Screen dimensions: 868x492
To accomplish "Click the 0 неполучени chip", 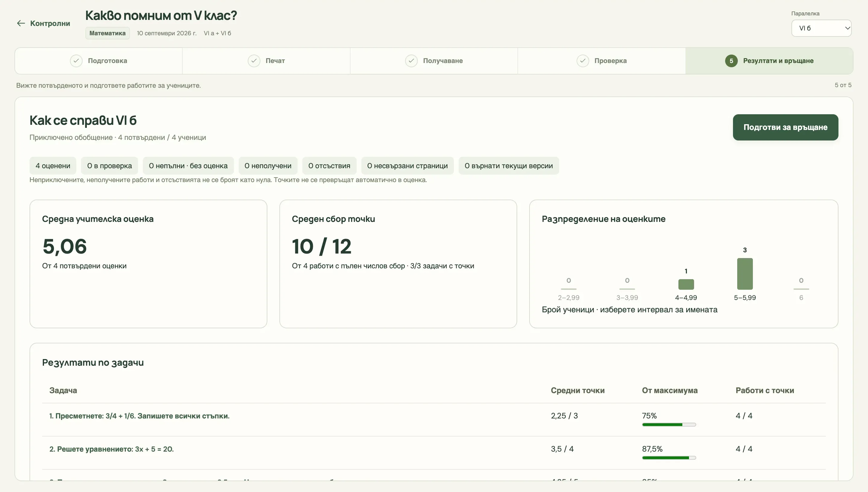I will pos(268,166).
